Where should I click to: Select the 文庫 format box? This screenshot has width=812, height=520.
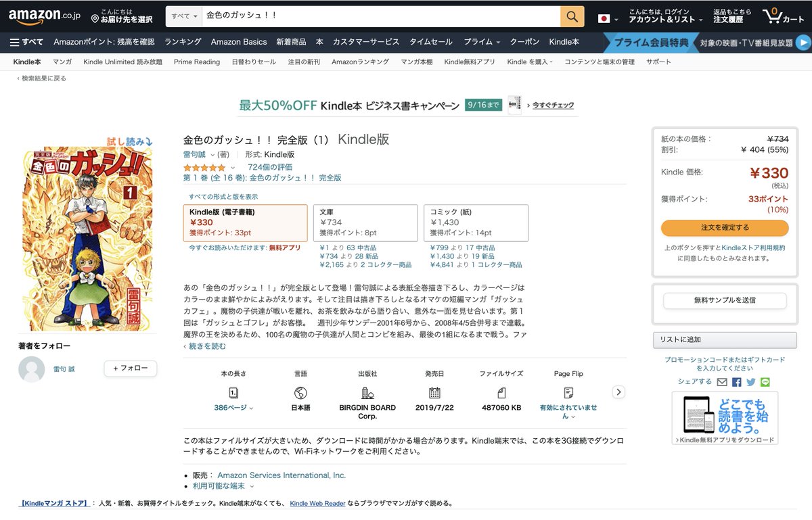365,223
